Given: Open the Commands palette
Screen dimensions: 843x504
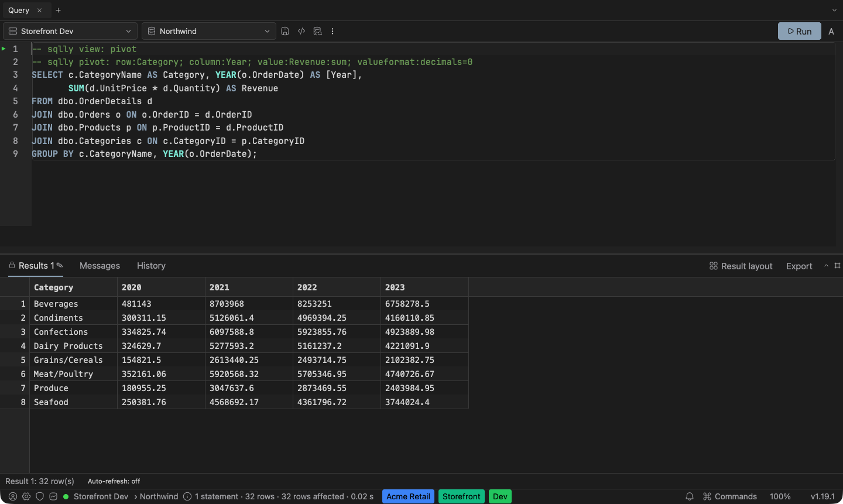Looking at the screenshot, I should 730,496.
